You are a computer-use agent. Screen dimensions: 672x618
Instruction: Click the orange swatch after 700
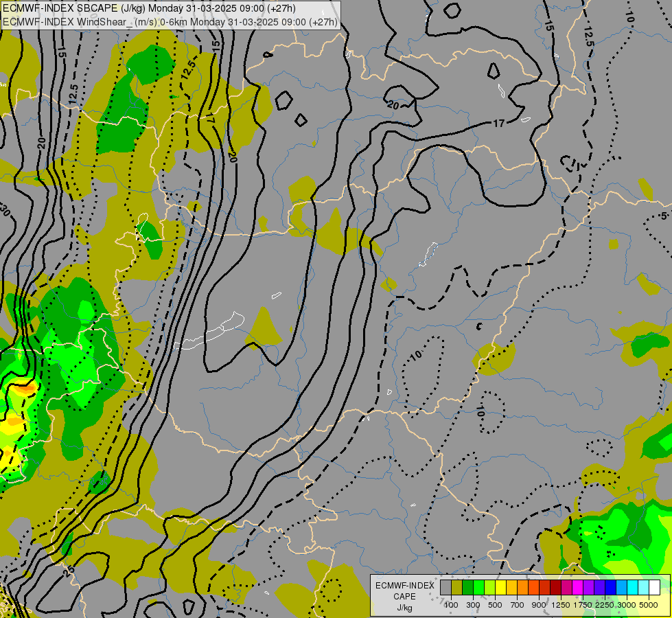[523, 587]
